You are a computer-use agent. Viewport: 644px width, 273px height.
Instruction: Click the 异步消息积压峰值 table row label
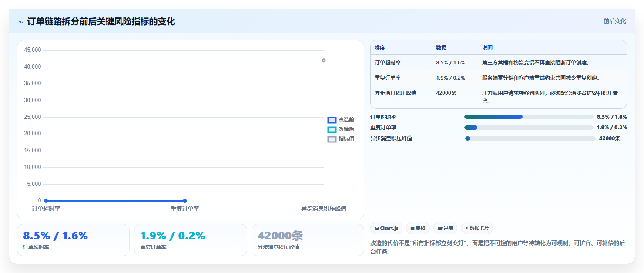click(x=396, y=93)
